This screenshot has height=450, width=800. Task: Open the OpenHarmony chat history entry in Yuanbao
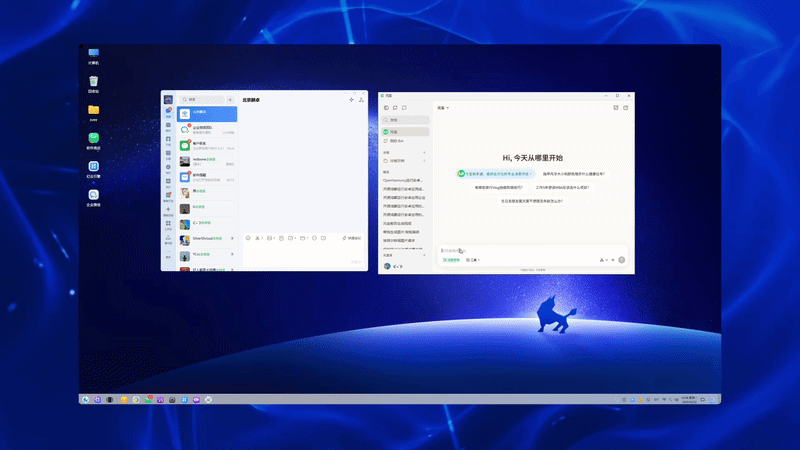(404, 180)
